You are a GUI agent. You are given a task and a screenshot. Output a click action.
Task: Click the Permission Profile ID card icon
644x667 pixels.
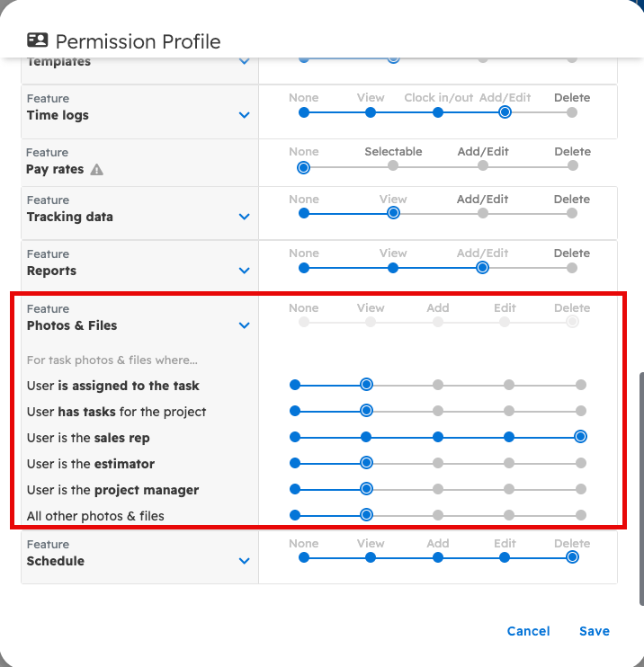38,40
